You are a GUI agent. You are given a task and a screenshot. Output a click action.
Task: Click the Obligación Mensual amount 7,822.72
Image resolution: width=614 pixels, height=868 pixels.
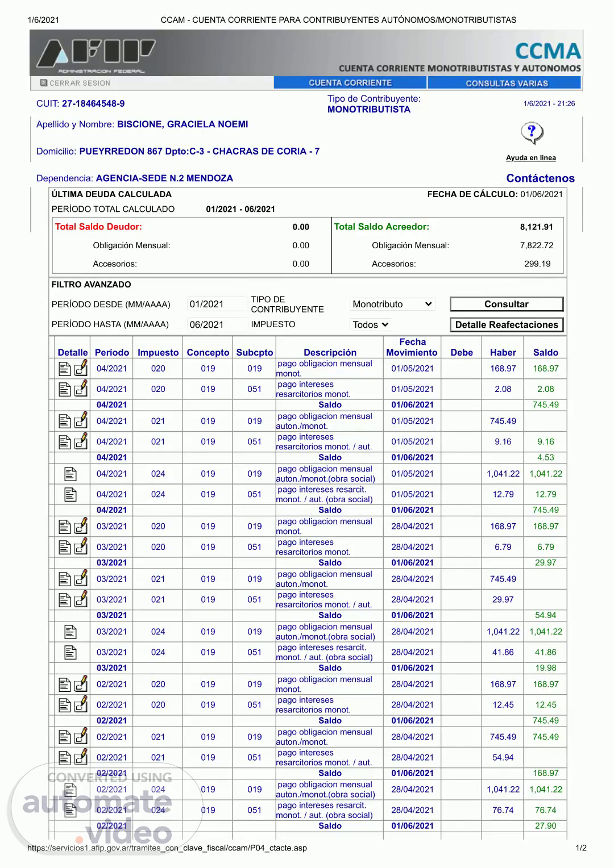(x=536, y=245)
